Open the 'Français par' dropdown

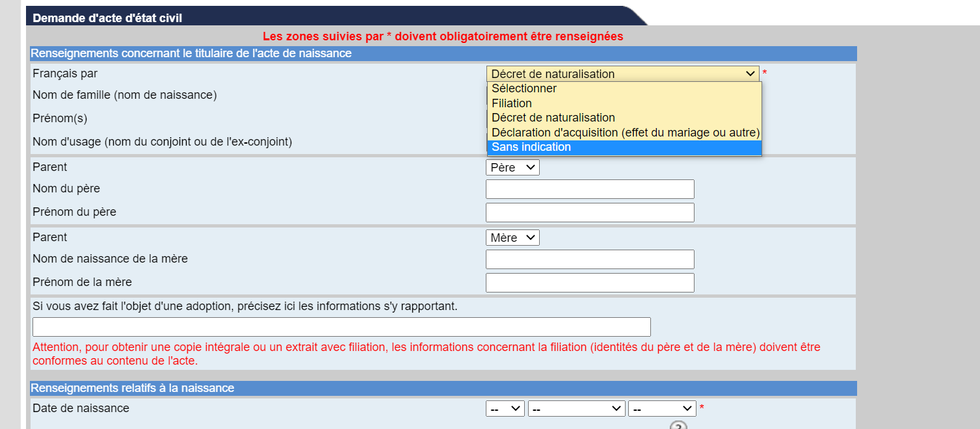click(622, 74)
